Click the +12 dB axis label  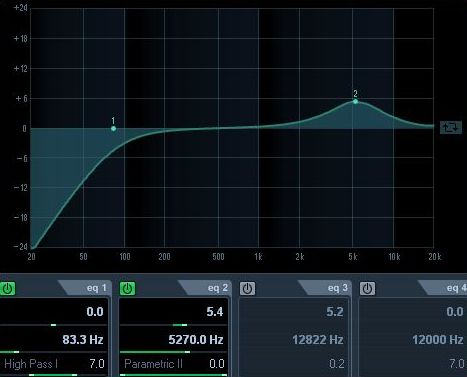point(20,69)
